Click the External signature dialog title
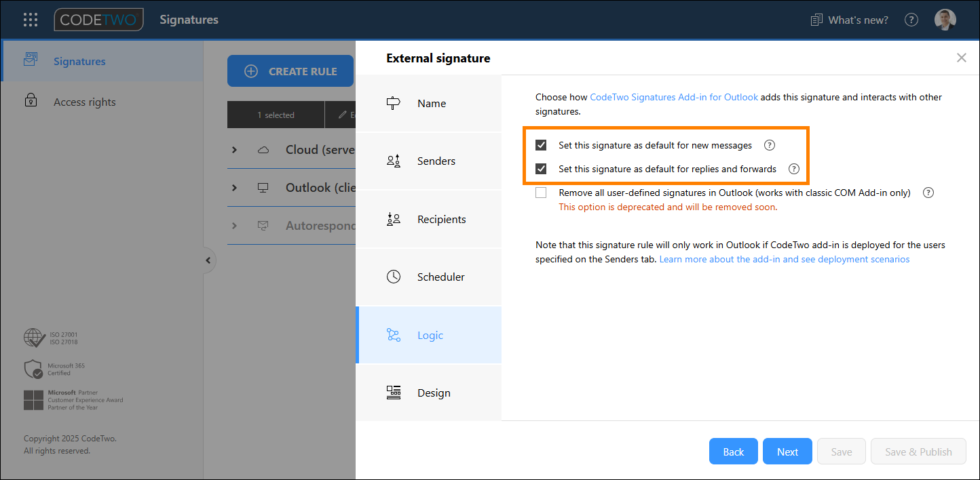This screenshot has height=480, width=980. (x=438, y=58)
